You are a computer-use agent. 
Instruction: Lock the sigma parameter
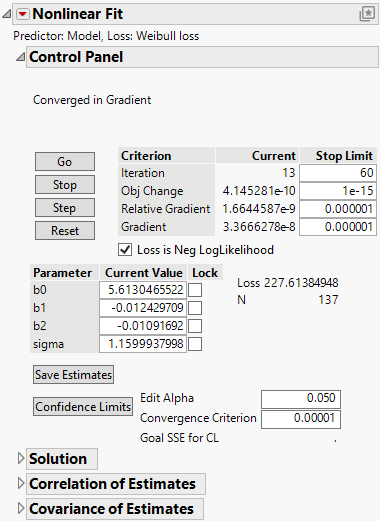[195, 344]
